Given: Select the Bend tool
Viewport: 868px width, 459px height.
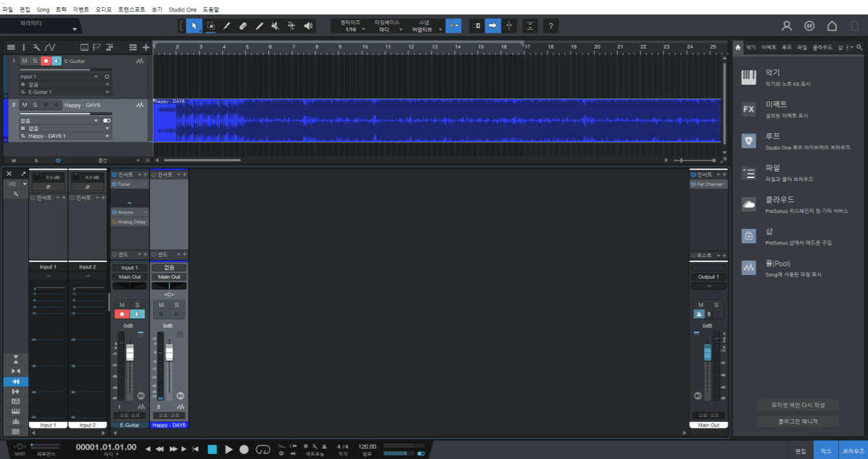Looking at the screenshot, I should pos(292,26).
